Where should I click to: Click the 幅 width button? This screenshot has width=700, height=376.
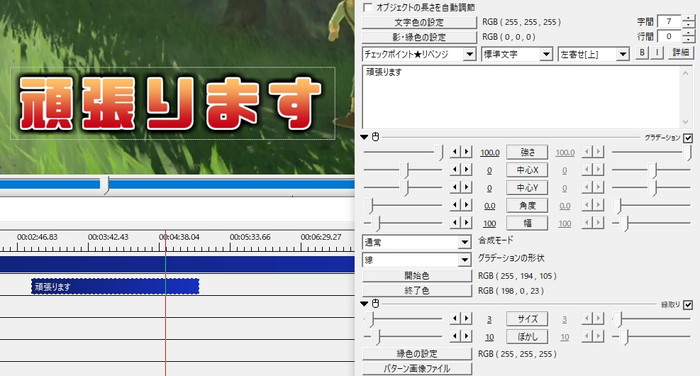527,223
